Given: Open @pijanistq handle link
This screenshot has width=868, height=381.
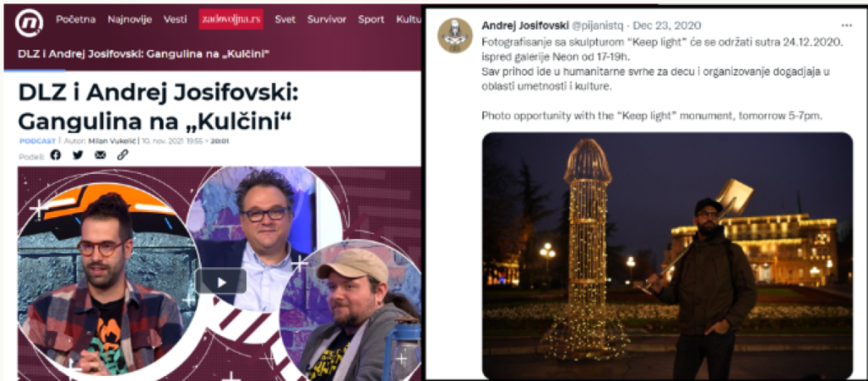Looking at the screenshot, I should pos(600,25).
